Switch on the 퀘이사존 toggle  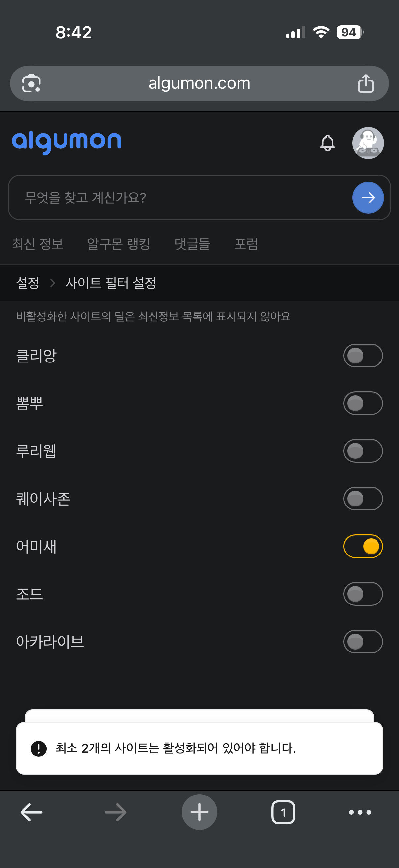pos(363,499)
